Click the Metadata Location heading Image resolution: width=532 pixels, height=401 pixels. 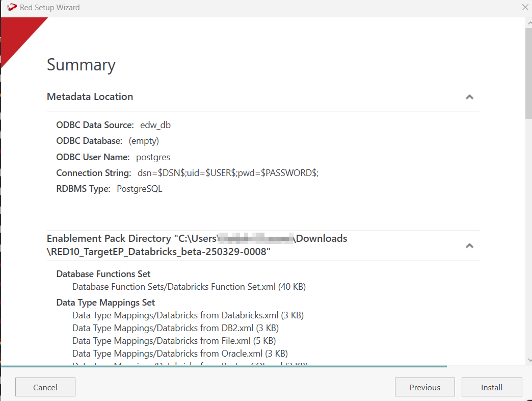pos(90,96)
